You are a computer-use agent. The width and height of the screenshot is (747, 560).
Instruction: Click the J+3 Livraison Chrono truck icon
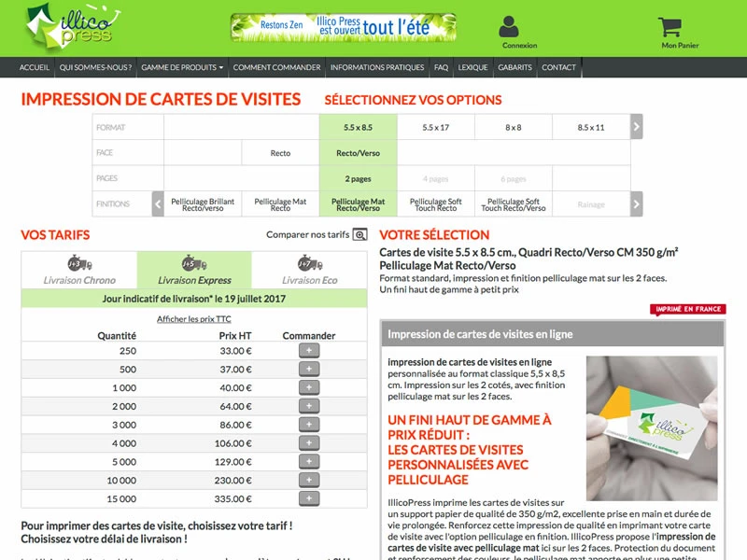pos(79,263)
